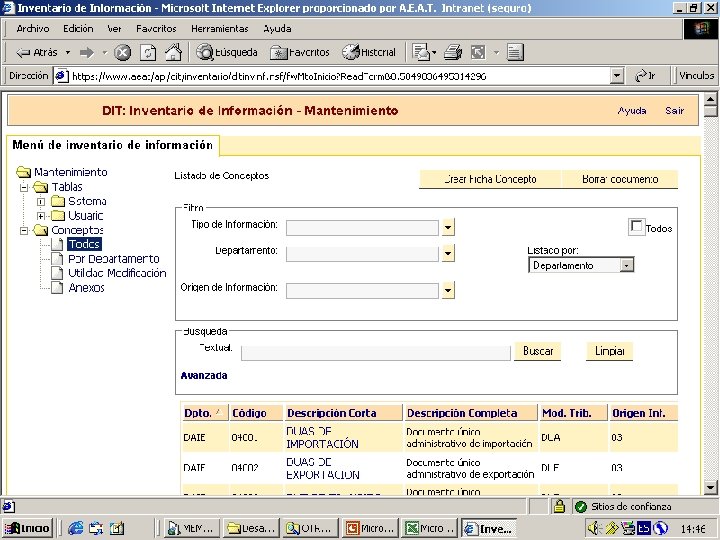This screenshot has height=540, width=720.
Task: Open the Favoritos menu
Action: click(156, 28)
